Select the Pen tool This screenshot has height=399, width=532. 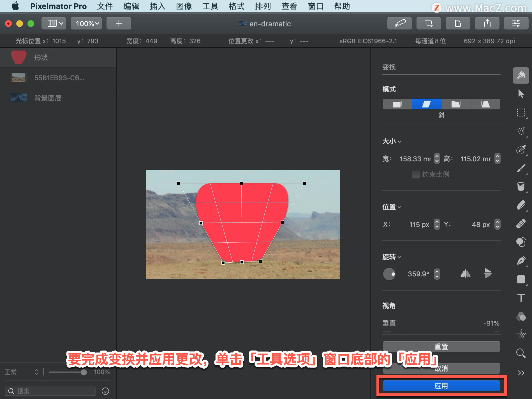coord(521,261)
